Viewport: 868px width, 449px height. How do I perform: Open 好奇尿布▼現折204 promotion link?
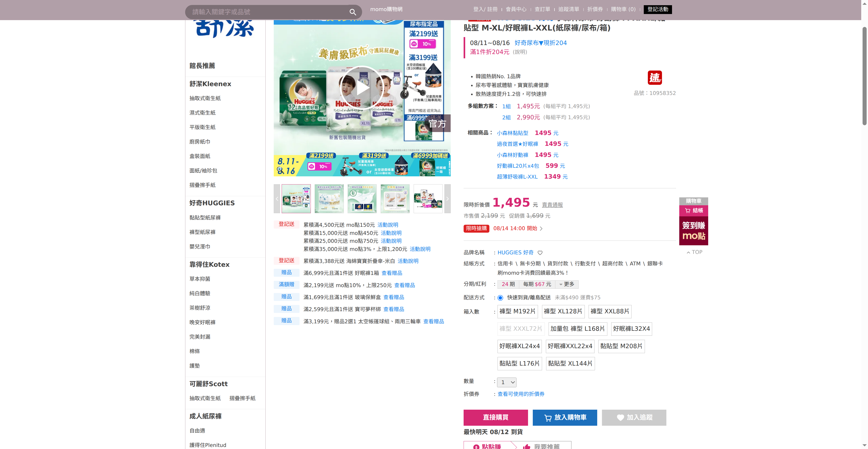pyautogui.click(x=540, y=43)
